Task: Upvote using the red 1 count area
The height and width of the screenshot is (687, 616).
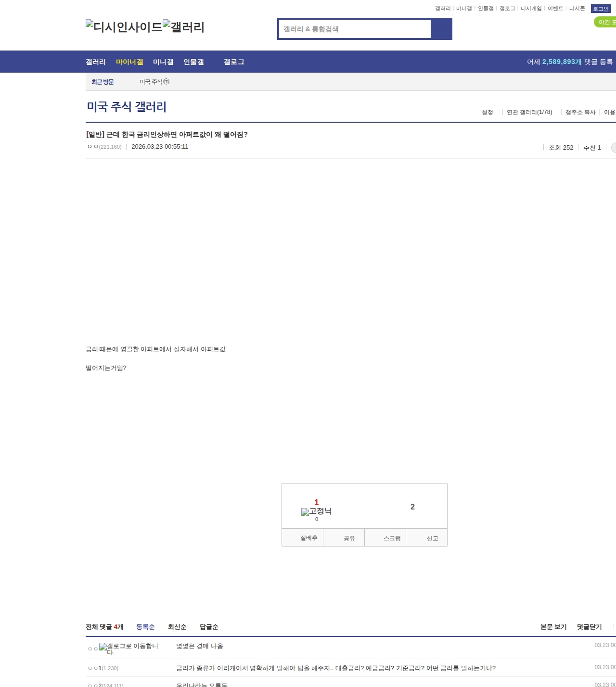Action: pyautogui.click(x=316, y=502)
